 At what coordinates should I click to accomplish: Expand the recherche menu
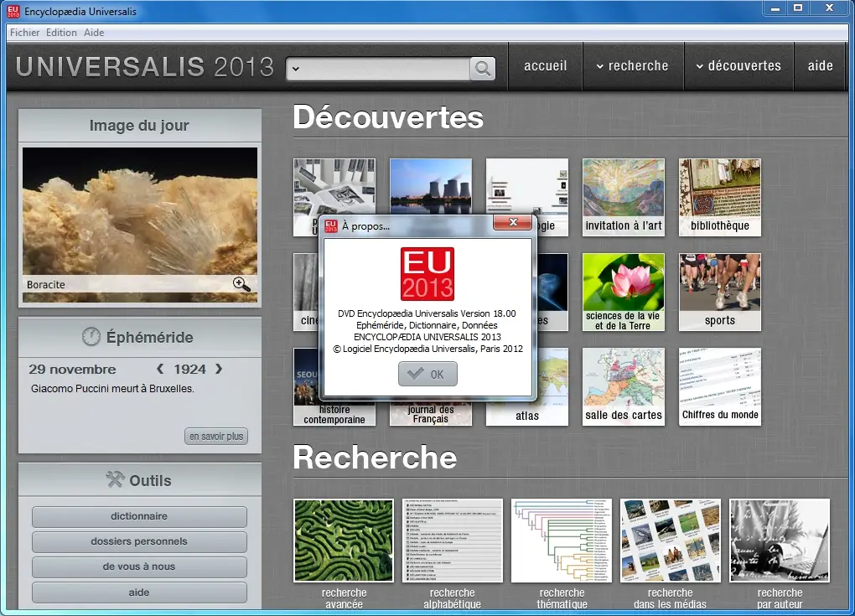pyautogui.click(x=633, y=66)
